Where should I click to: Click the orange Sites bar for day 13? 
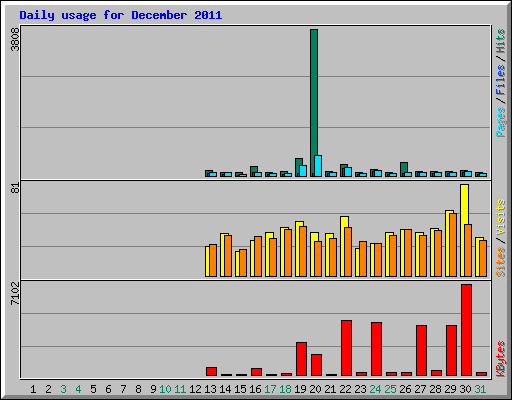213,260
